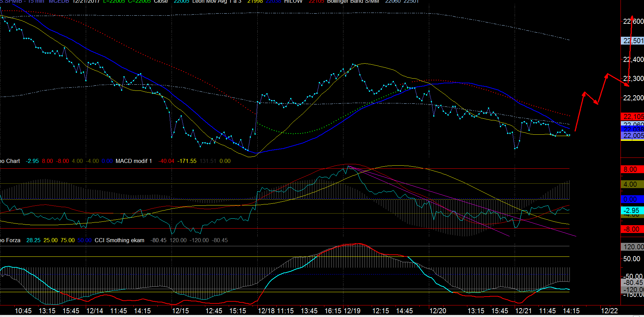Image resolution: width=644 pixels, height=317 pixels.
Task: Click the 10:45 time axis label
Action: pyautogui.click(x=23, y=311)
